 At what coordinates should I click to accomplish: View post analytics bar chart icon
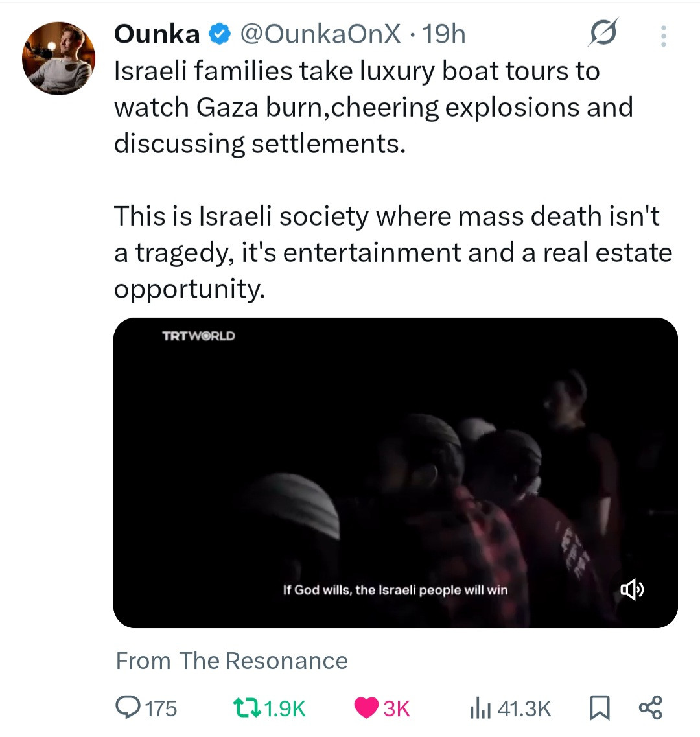(478, 708)
